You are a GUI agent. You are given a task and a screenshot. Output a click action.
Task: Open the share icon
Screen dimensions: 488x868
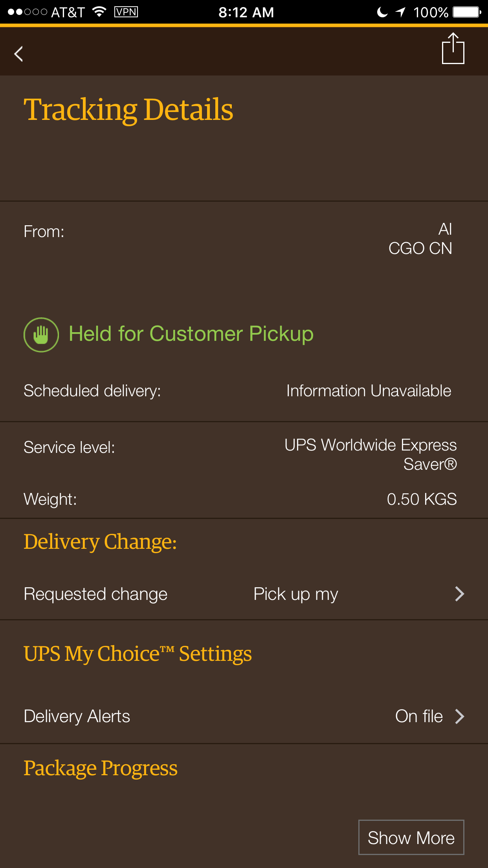tap(453, 48)
